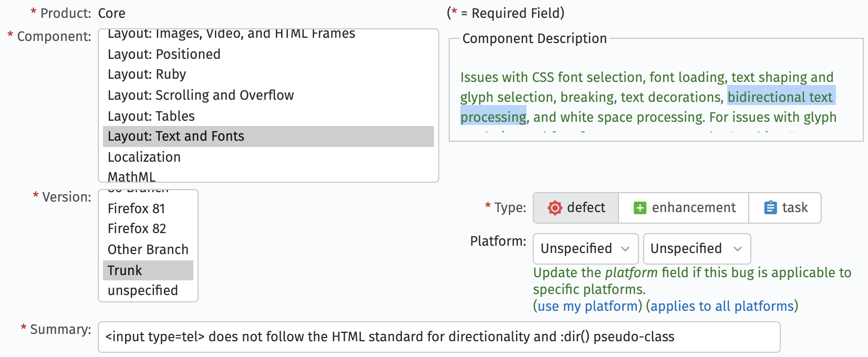Select the defect bug type icon
Viewport: 868px width, 357px height.
554,208
